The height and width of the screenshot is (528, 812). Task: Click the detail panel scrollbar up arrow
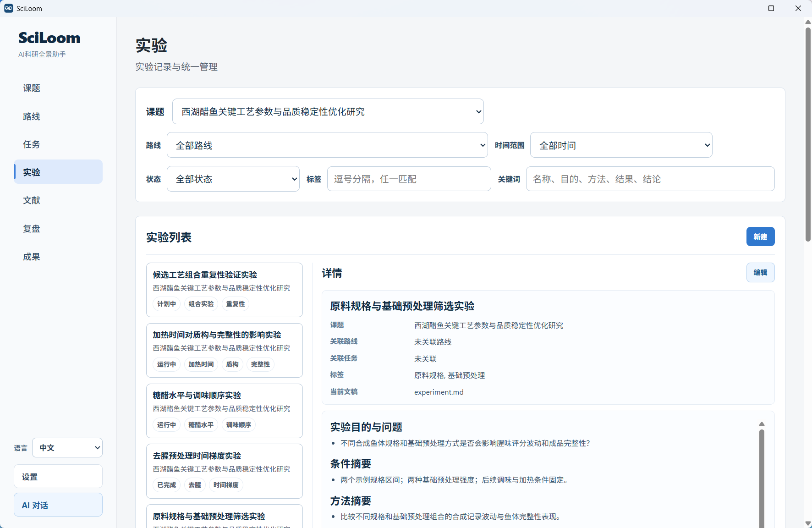762,424
